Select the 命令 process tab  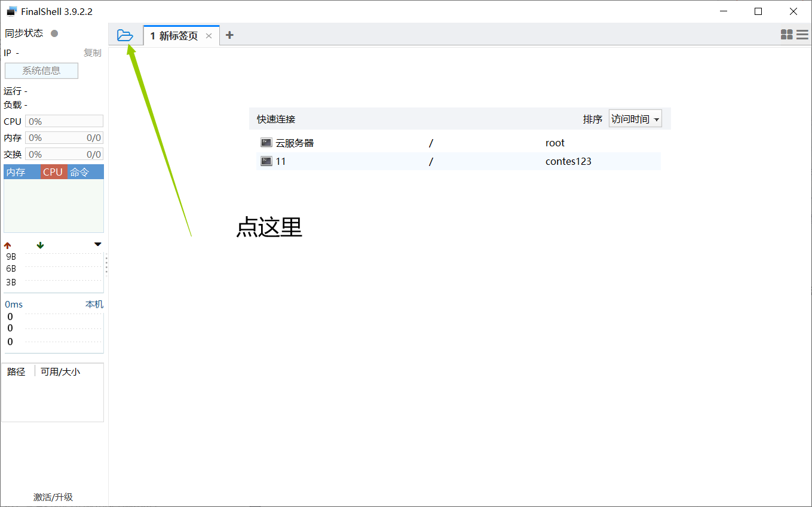pyautogui.click(x=85, y=172)
